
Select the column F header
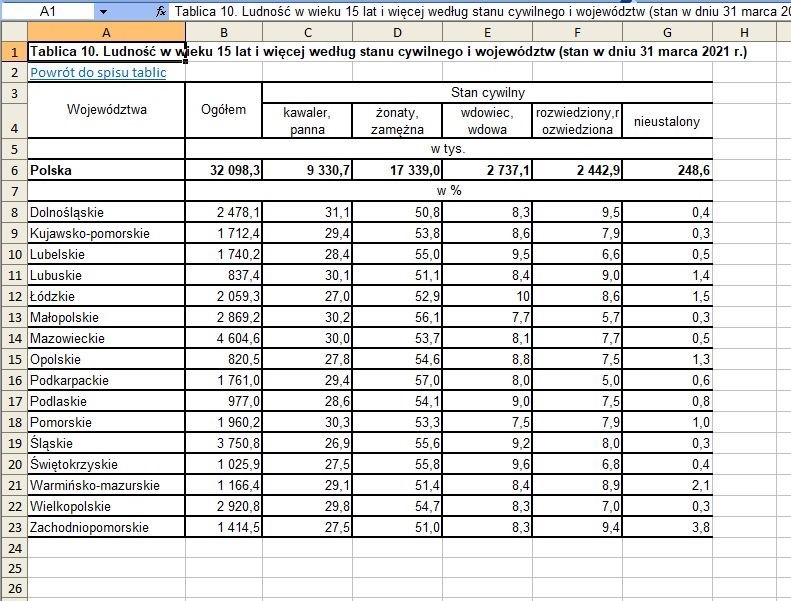point(577,32)
